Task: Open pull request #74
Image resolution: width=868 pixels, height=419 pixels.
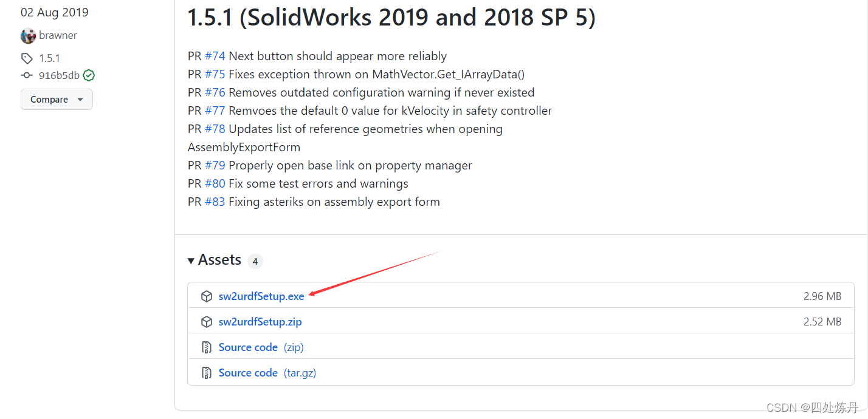Action: tap(215, 56)
